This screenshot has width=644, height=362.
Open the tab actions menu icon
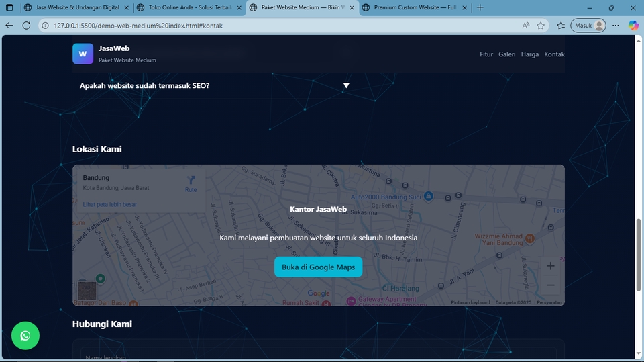point(9,7)
